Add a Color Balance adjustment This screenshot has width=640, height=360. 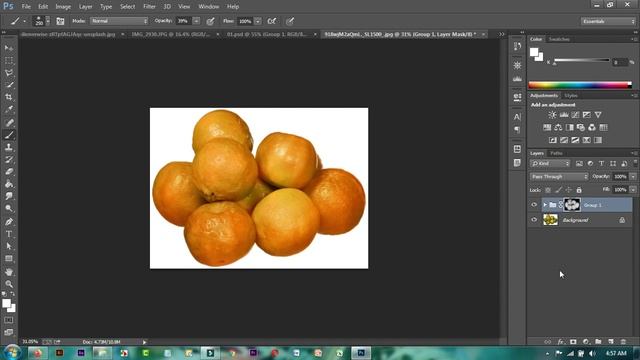(x=558, y=128)
